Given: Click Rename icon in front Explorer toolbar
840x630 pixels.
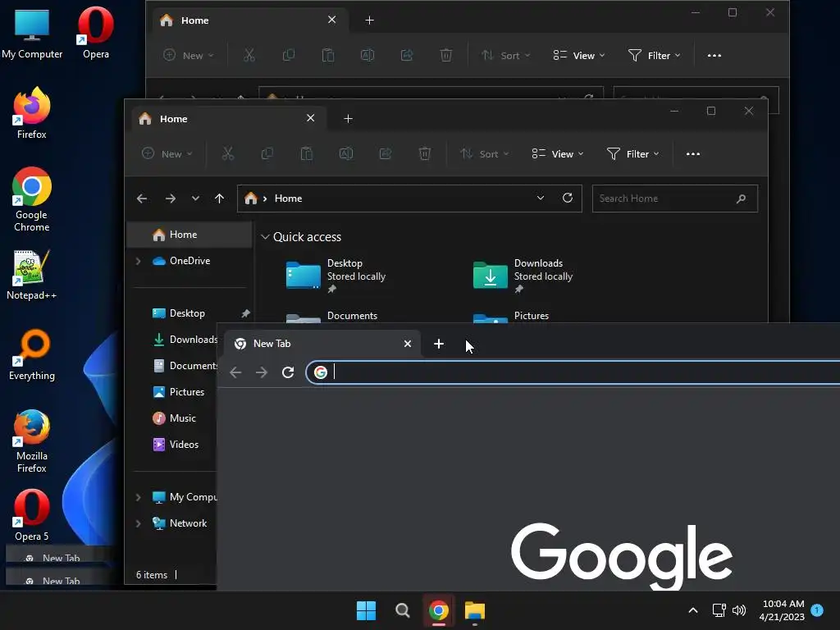Looking at the screenshot, I should point(346,153).
